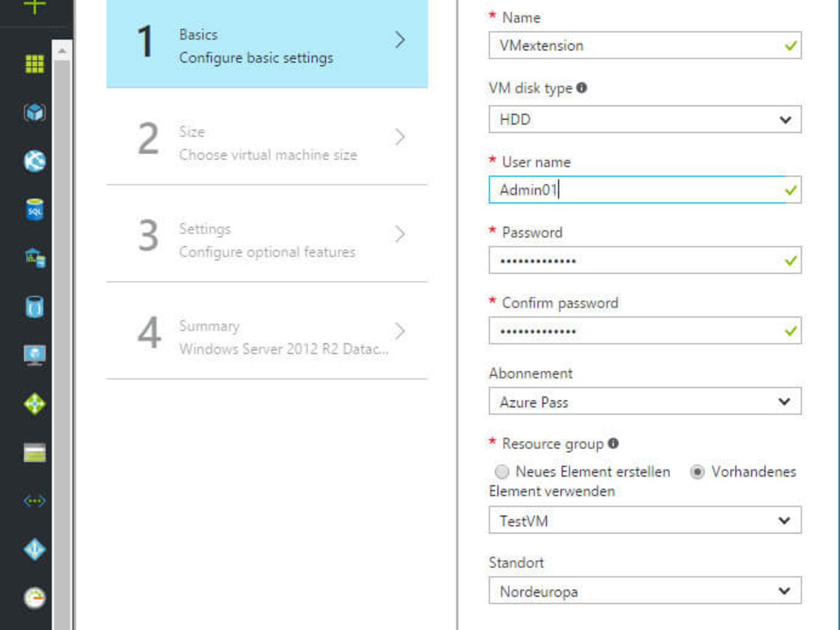840x630 pixels.
Task: Open the App Services globe icon
Action: coord(35,161)
